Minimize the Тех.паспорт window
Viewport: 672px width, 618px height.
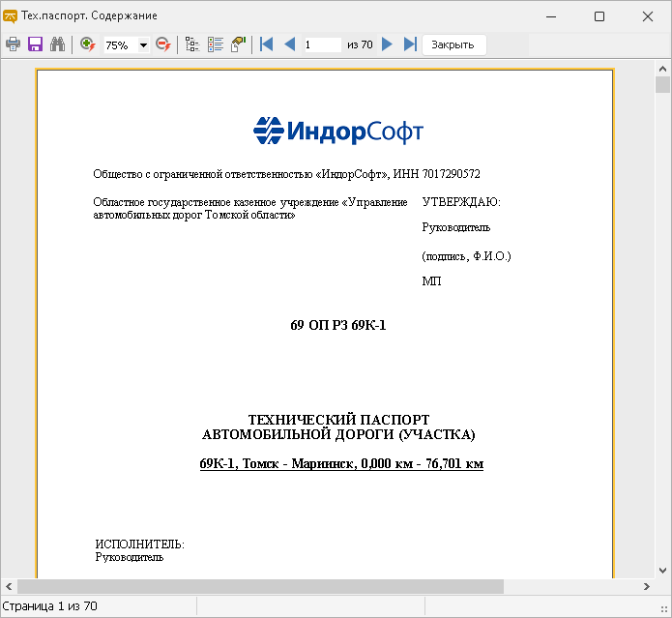click(x=551, y=16)
